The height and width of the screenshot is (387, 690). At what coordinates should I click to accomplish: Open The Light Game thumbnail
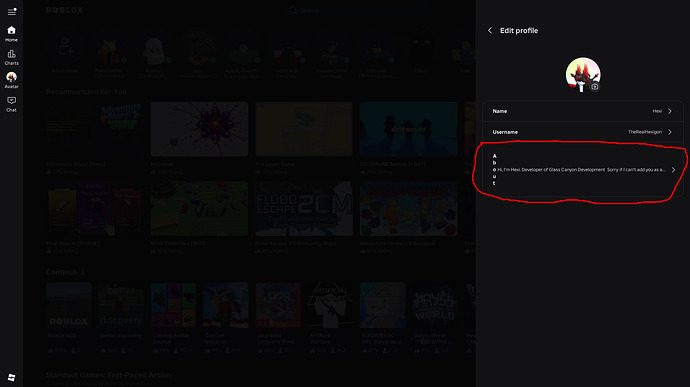click(x=304, y=129)
